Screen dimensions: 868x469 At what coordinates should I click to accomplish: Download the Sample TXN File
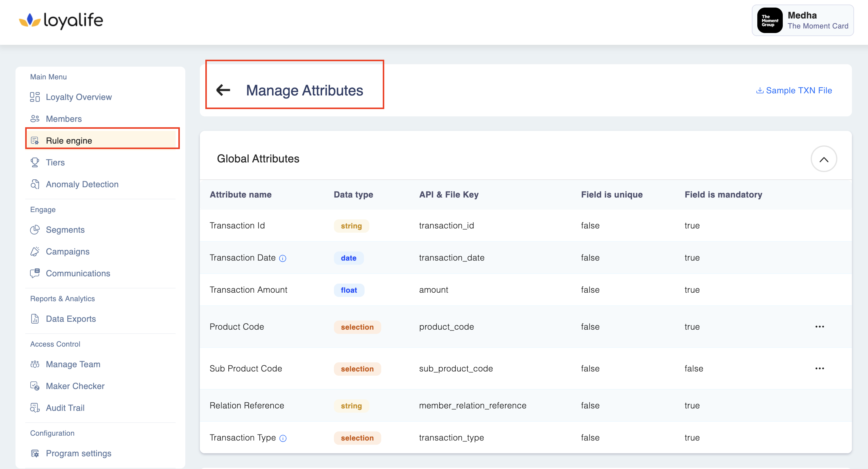794,90
